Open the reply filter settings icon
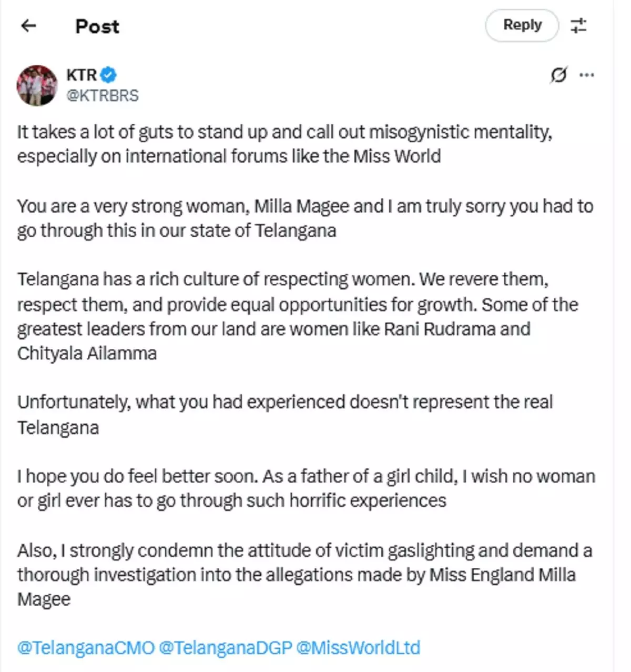 pyautogui.click(x=578, y=25)
